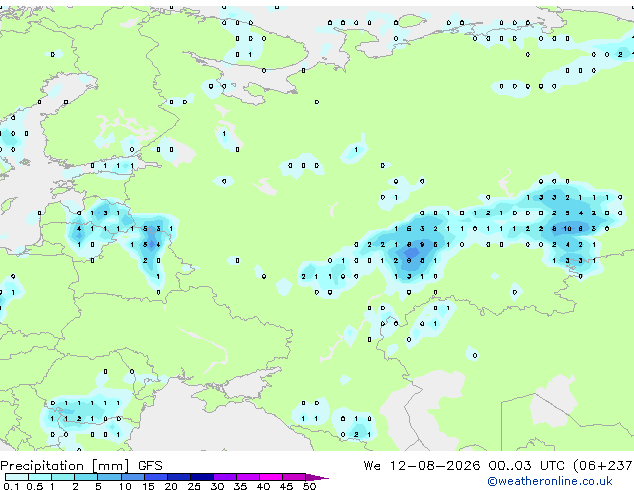The height and width of the screenshot is (490, 634).
Task: Click the '30' legend scale label
Action: pyautogui.click(x=217, y=486)
